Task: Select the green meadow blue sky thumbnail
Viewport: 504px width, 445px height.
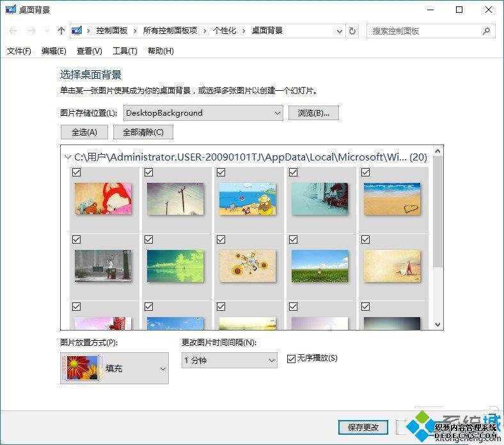Action: point(320,266)
